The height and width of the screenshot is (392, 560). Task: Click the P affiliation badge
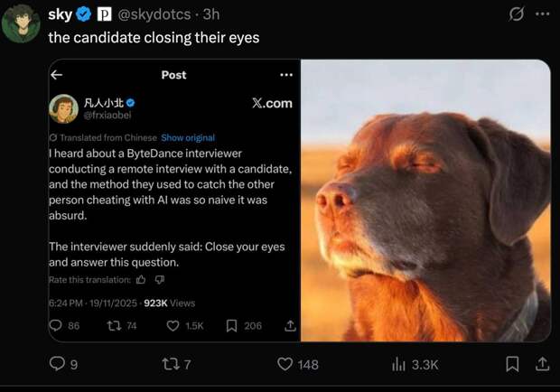point(104,15)
